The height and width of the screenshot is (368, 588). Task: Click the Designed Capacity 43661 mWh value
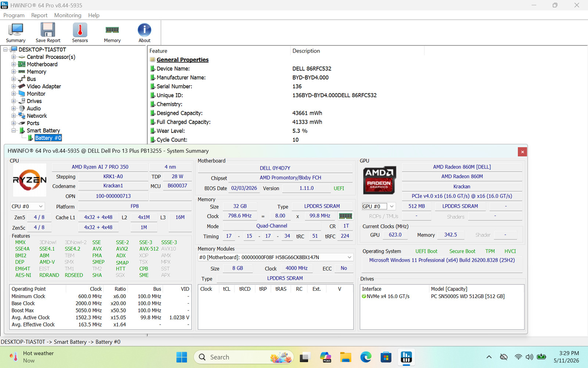pyautogui.click(x=307, y=113)
